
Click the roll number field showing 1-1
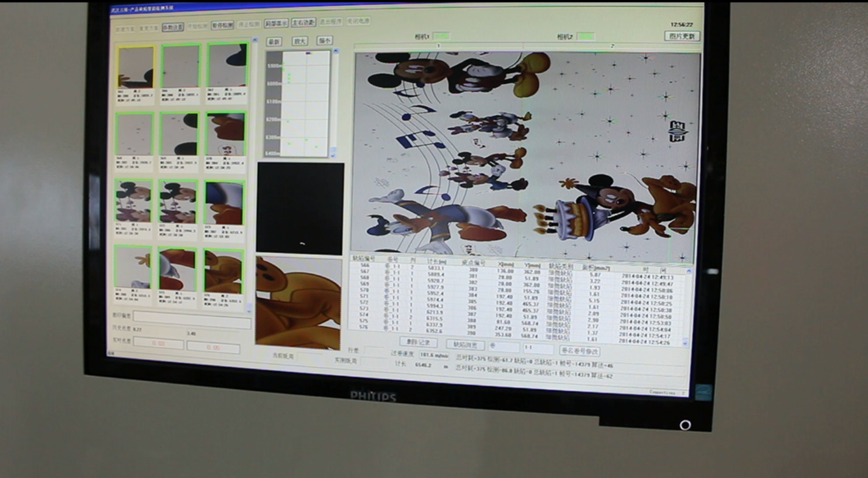pyautogui.click(x=537, y=348)
